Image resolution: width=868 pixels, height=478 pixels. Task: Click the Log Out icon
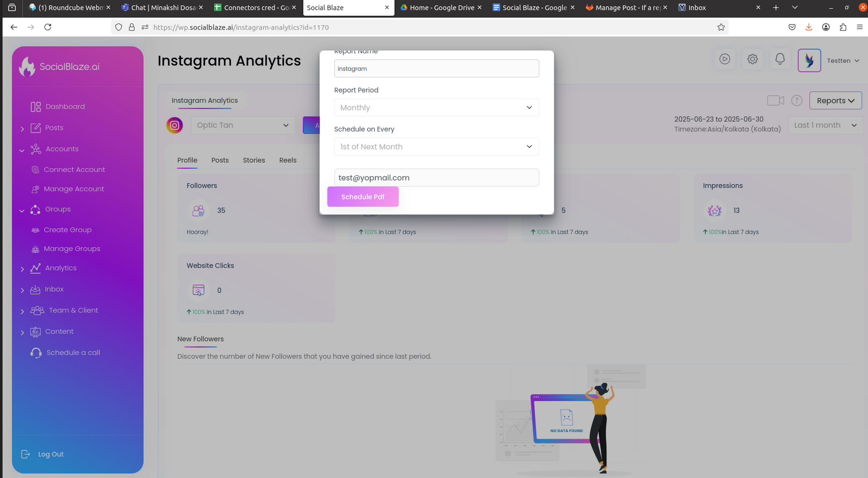(26, 454)
